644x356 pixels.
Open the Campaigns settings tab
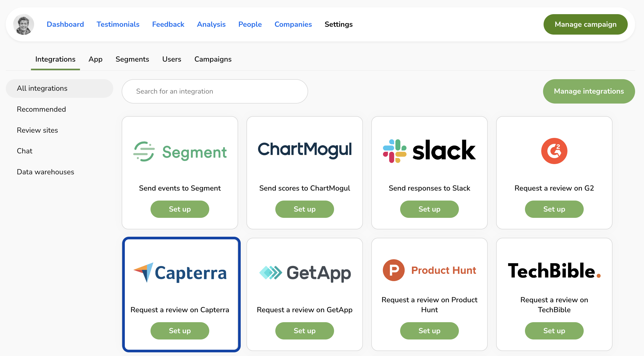point(213,59)
